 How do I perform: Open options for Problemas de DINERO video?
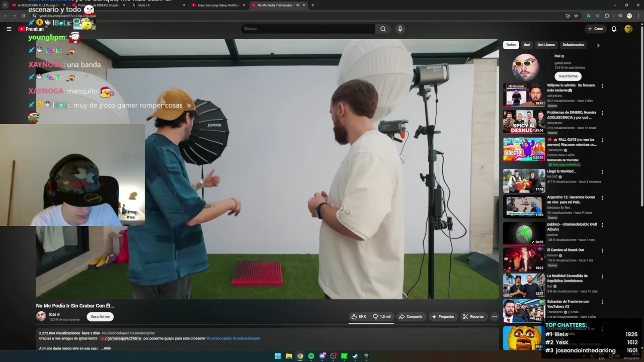click(x=602, y=113)
